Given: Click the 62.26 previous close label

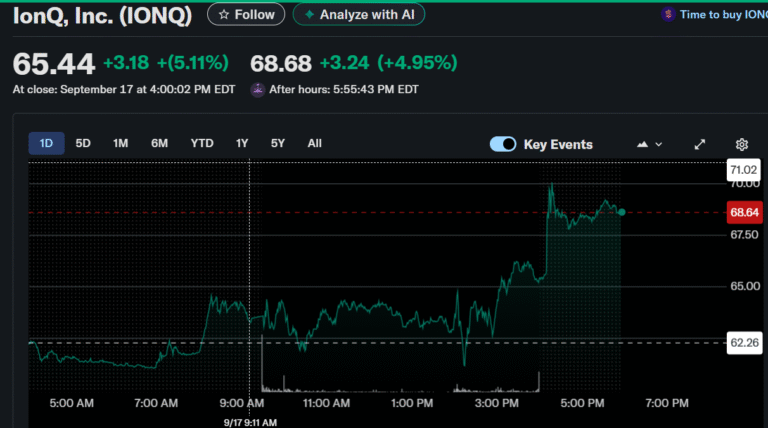Looking at the screenshot, I should click(745, 343).
